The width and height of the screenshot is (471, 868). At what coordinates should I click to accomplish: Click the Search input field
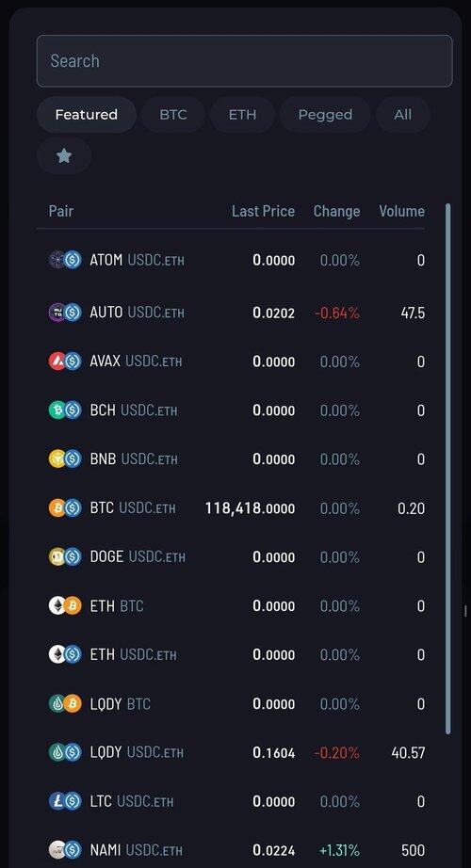[x=244, y=61]
